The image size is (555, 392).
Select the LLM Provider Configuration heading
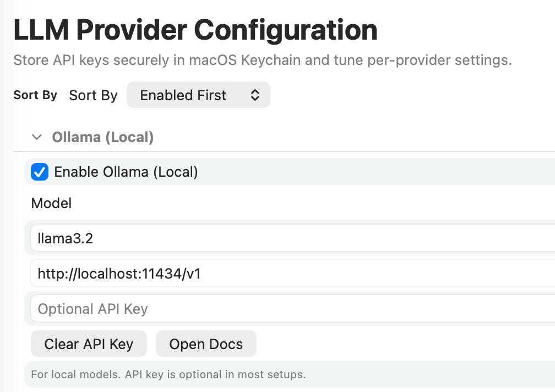194,30
